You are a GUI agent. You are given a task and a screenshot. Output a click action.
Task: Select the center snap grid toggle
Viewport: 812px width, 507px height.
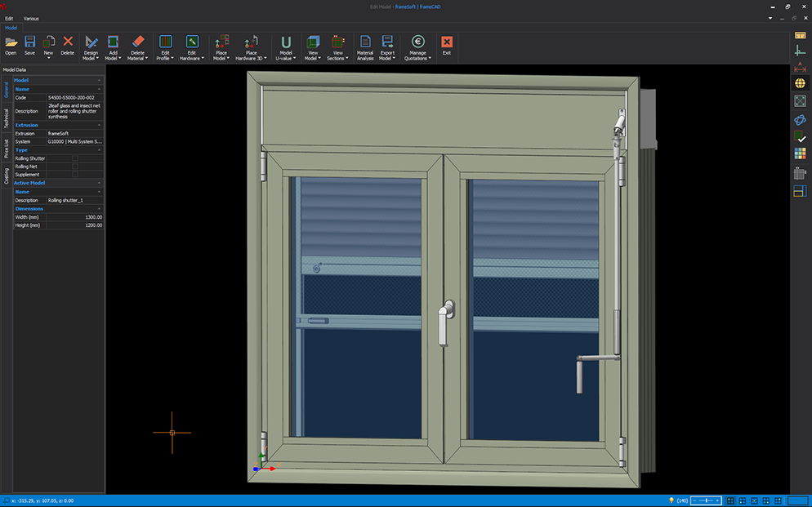[755, 500]
